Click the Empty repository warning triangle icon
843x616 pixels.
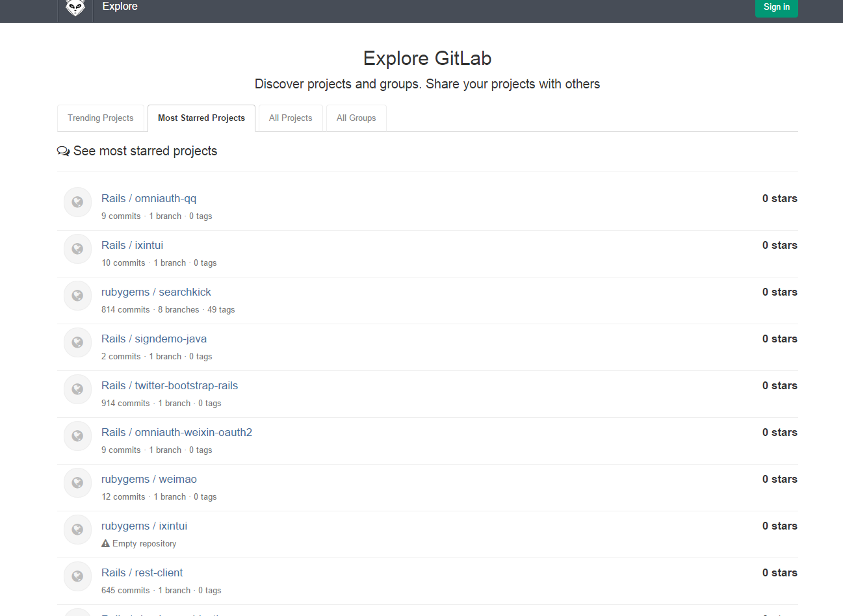(x=105, y=543)
